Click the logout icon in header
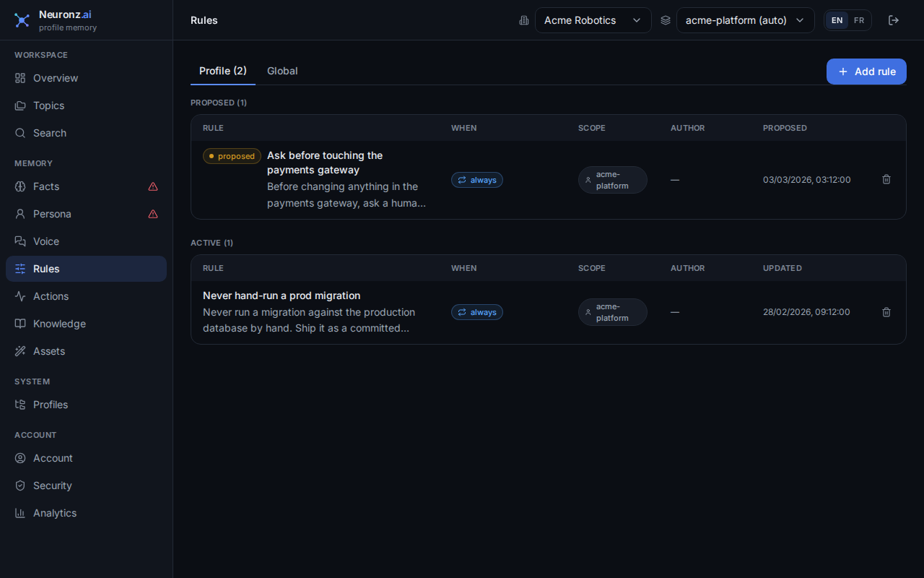The width and height of the screenshot is (924, 578). click(x=894, y=20)
